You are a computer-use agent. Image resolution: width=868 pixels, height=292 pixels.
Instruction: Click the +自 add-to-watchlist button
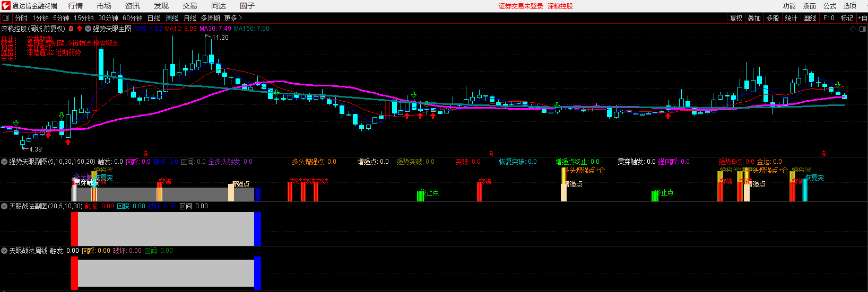pyautogui.click(x=862, y=18)
